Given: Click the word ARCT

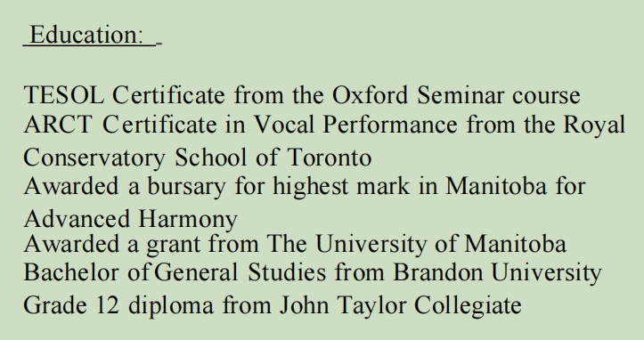Looking at the screenshot, I should click(x=58, y=124).
